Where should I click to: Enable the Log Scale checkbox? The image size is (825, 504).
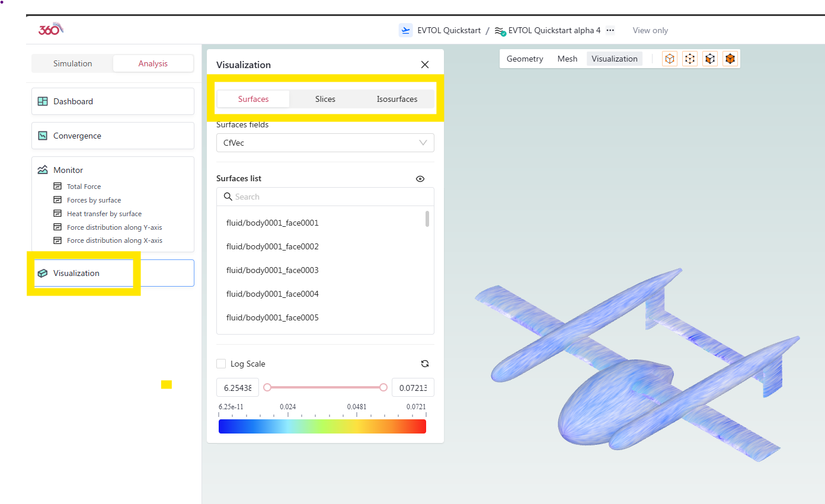click(x=221, y=364)
